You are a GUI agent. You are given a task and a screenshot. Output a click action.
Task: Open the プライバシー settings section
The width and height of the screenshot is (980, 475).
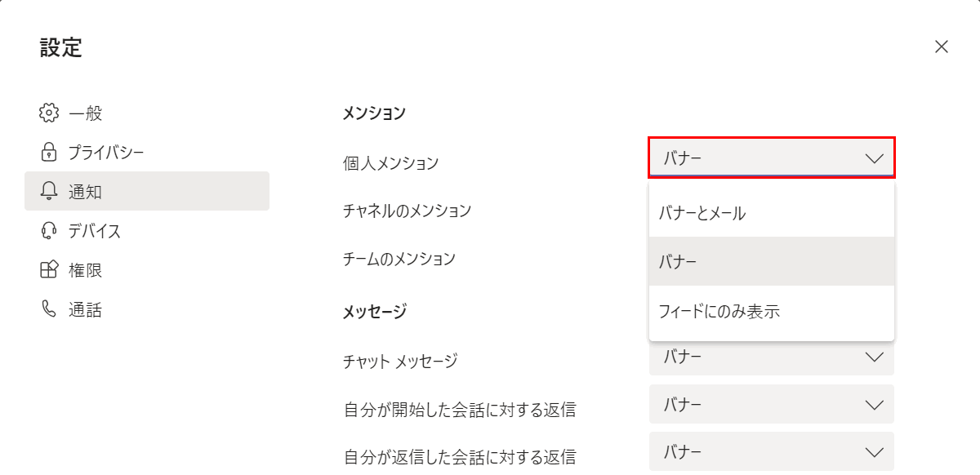click(x=106, y=153)
